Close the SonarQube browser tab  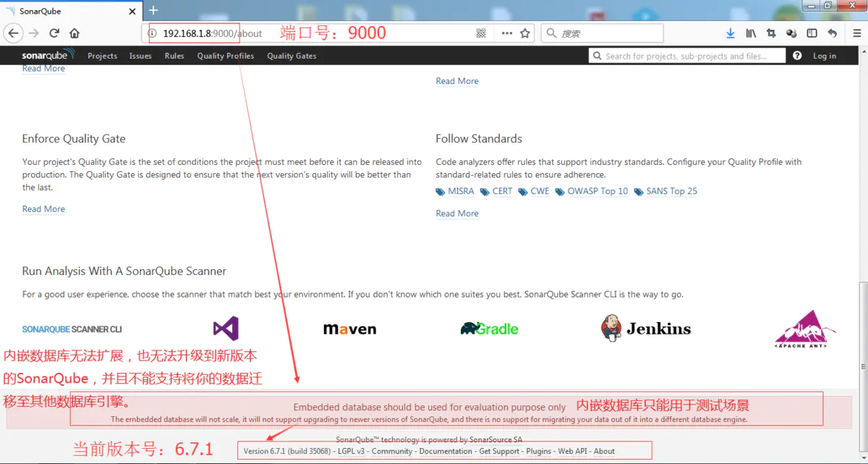coord(134,12)
